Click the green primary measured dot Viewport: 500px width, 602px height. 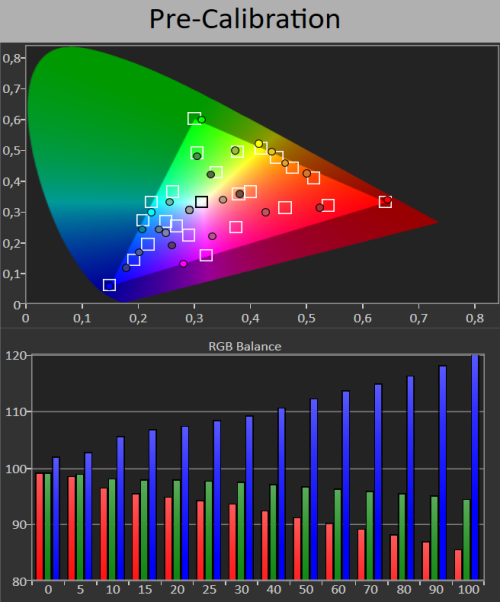(202, 120)
